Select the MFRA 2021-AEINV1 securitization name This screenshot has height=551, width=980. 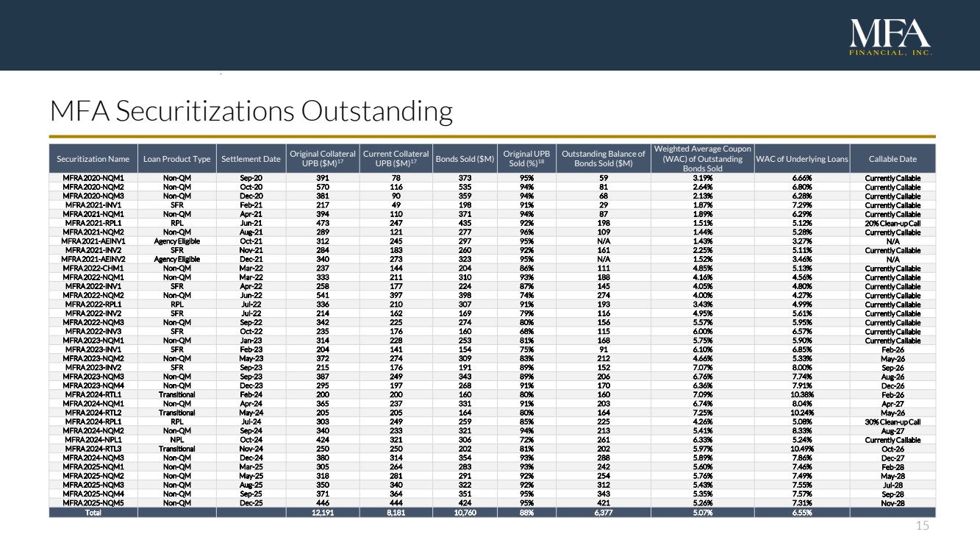pos(93,241)
